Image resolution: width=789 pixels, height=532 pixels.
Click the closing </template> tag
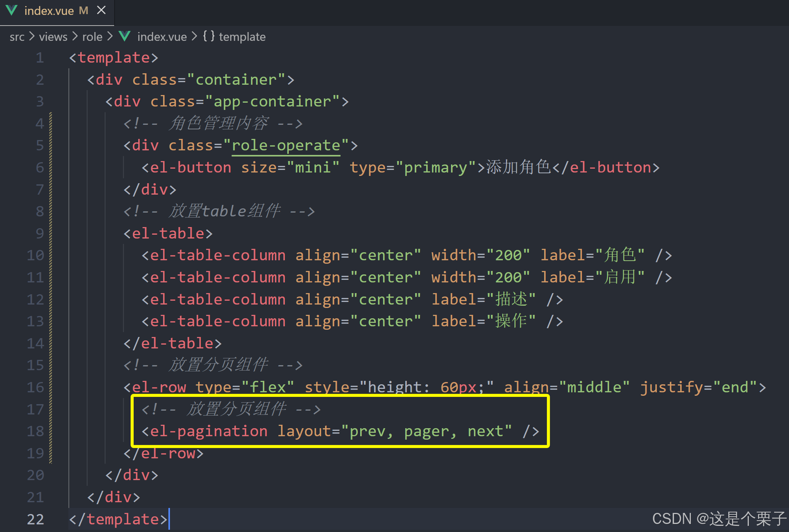[x=118, y=520]
